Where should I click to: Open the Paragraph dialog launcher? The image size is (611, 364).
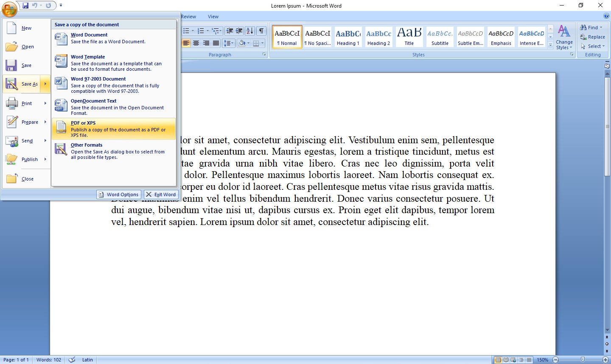pos(264,55)
